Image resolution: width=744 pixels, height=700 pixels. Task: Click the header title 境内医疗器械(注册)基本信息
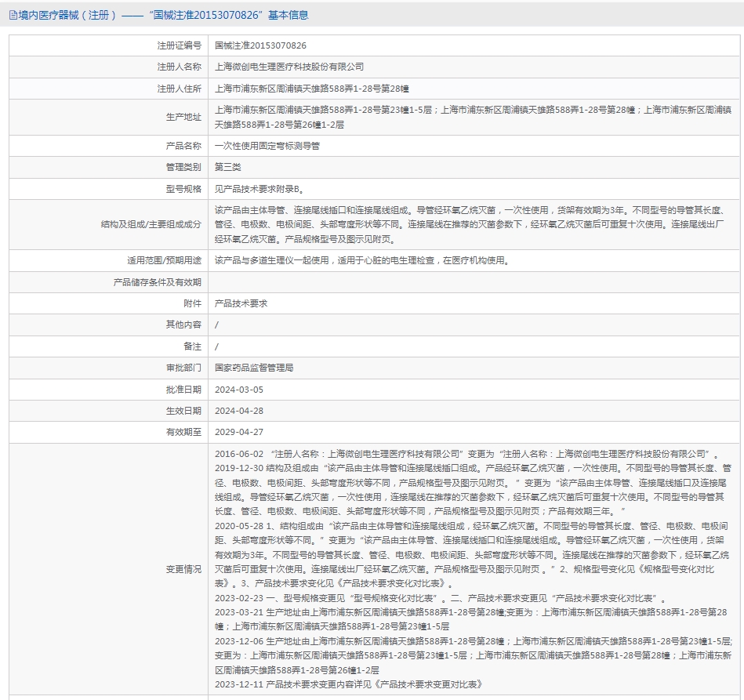163,15
